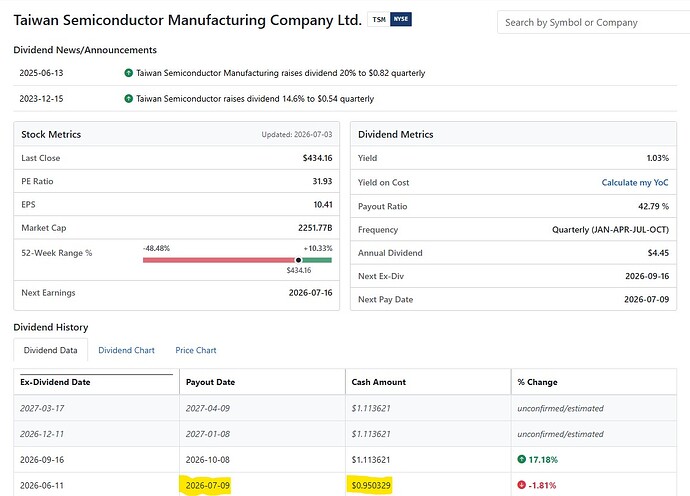Click the NYSE exchange badge
This screenshot has height=496, width=690.
[x=400, y=19]
